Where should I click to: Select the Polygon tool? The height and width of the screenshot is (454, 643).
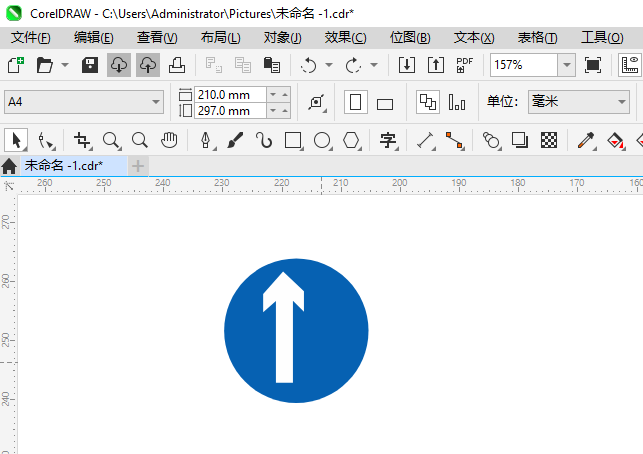[x=351, y=141]
